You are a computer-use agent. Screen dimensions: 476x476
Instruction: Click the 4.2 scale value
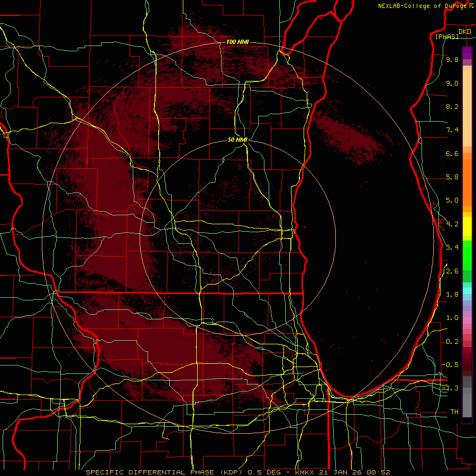452,224
